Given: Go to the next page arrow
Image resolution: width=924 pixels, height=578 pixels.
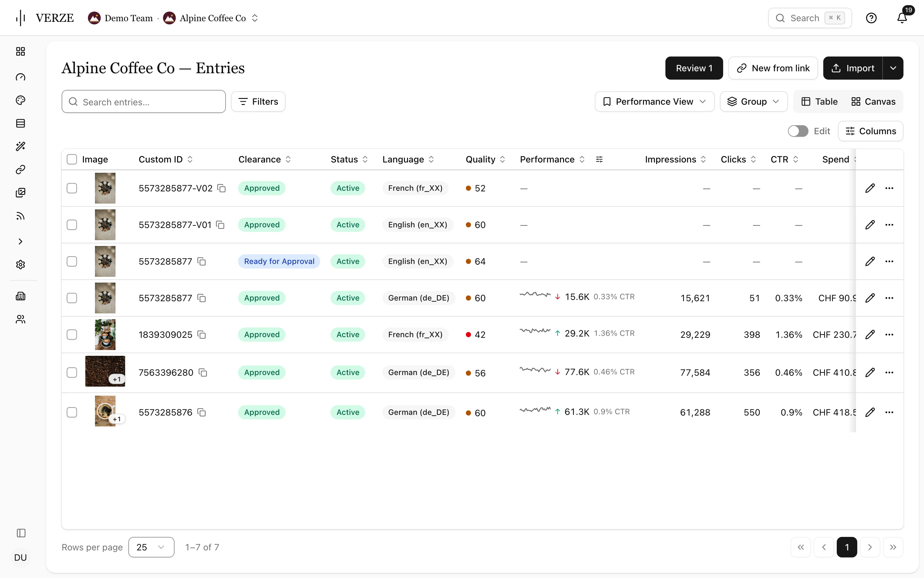Looking at the screenshot, I should 870,547.
